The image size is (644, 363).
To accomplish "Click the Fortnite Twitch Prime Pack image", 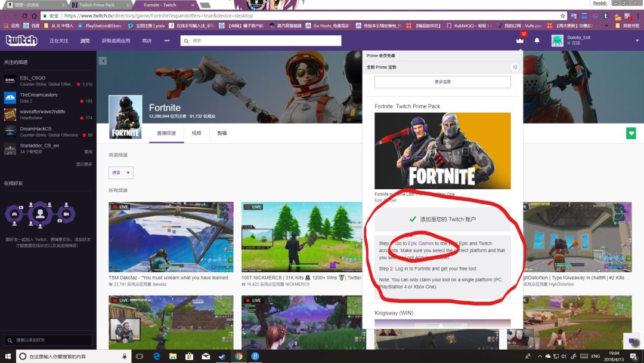I will click(x=442, y=151).
